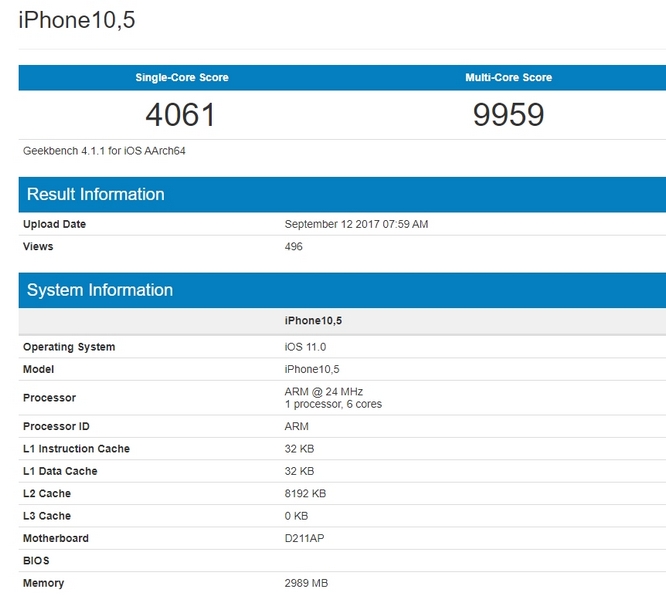Select the iPhone10,5 value in Model row

pos(312,369)
